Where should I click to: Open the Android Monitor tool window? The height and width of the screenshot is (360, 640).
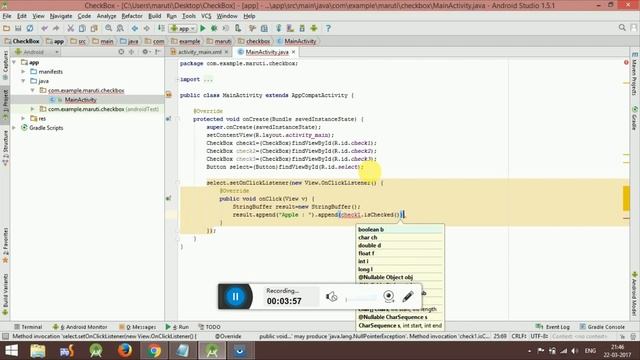coord(80,327)
